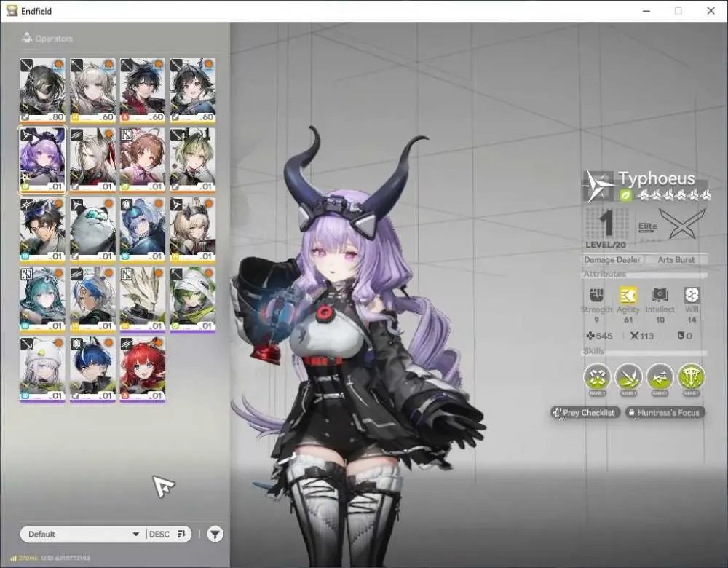
Task: Select the white spiky creature operator card
Action: coord(143,299)
